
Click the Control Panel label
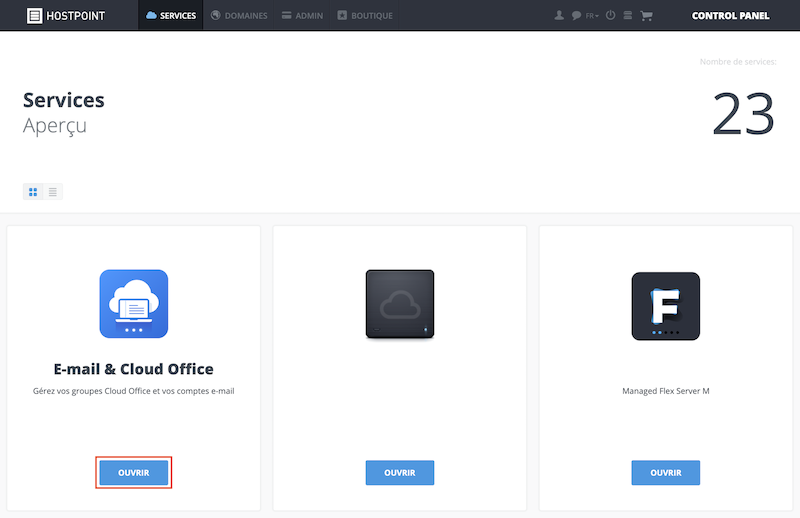(x=730, y=16)
